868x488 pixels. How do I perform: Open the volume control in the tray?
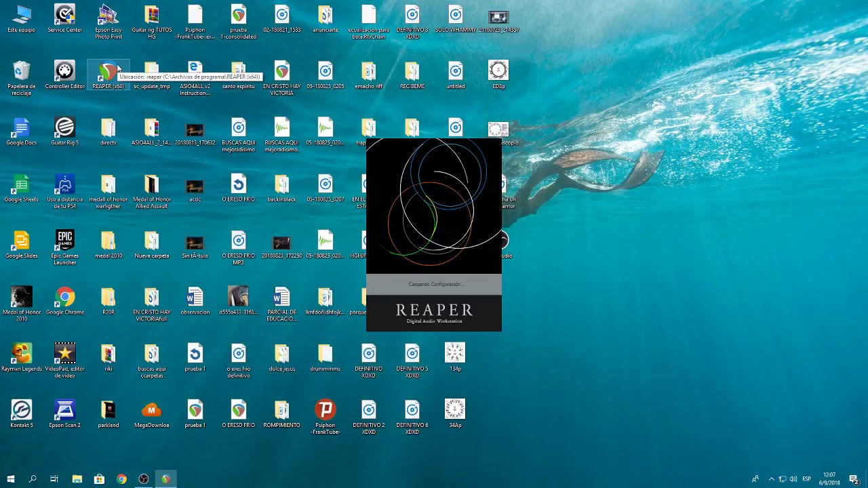click(793, 479)
